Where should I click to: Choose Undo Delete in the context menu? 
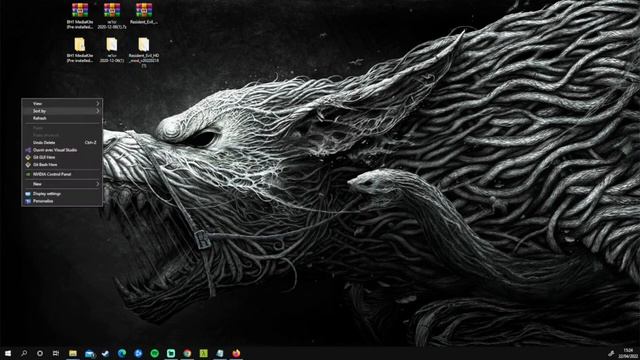point(62,142)
